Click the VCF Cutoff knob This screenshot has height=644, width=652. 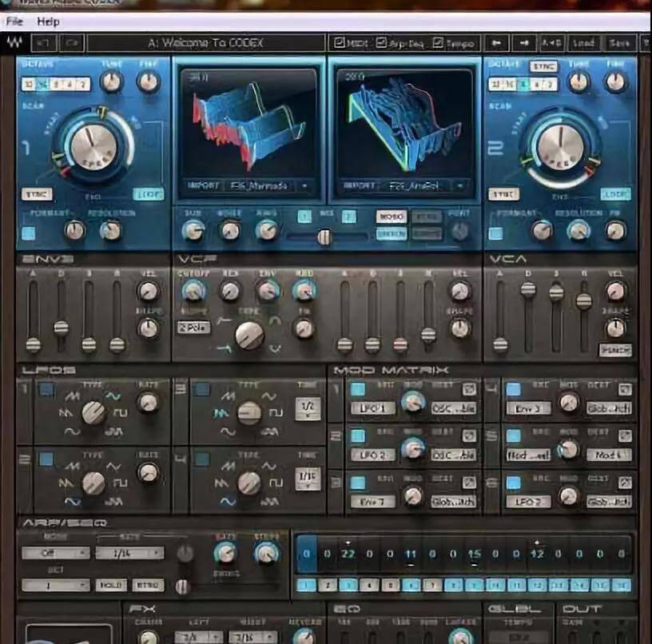coord(193,291)
